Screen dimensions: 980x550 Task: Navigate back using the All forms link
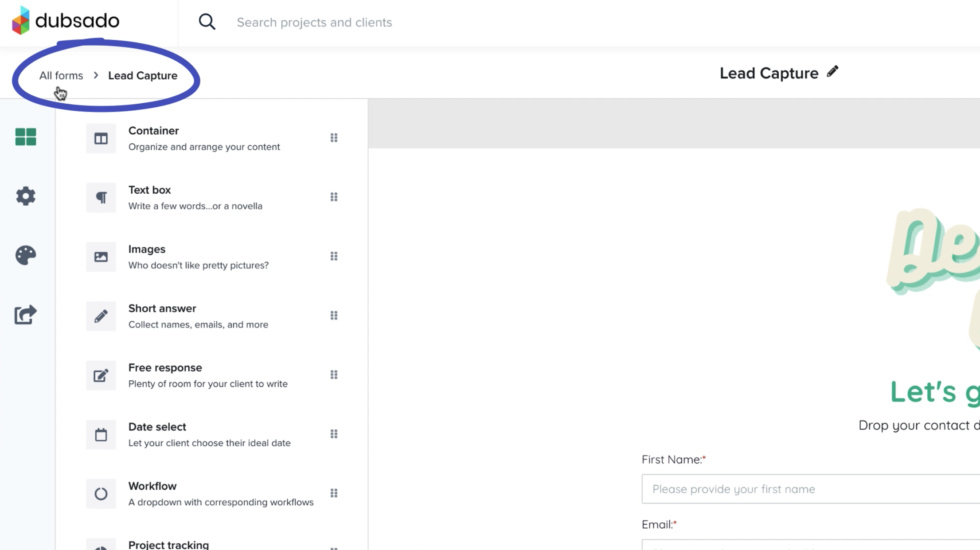tap(61, 75)
